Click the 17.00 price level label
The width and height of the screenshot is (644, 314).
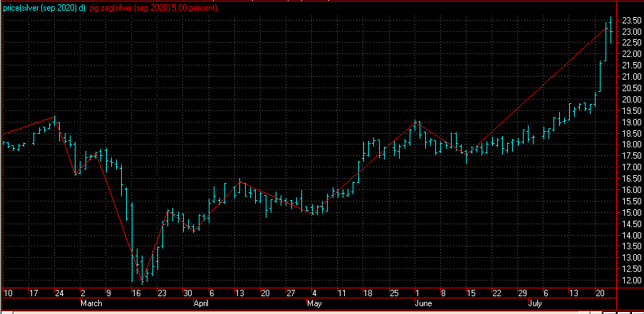pos(630,167)
